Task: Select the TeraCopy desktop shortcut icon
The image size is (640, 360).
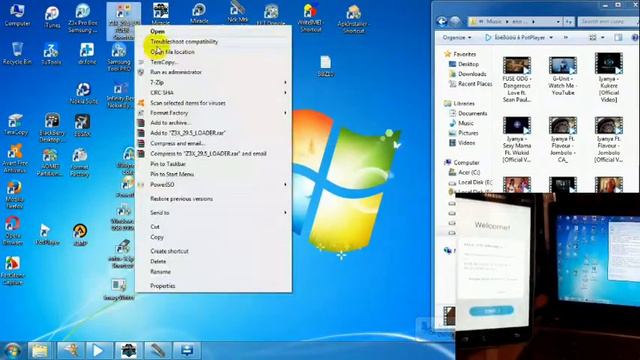Action: point(16,124)
